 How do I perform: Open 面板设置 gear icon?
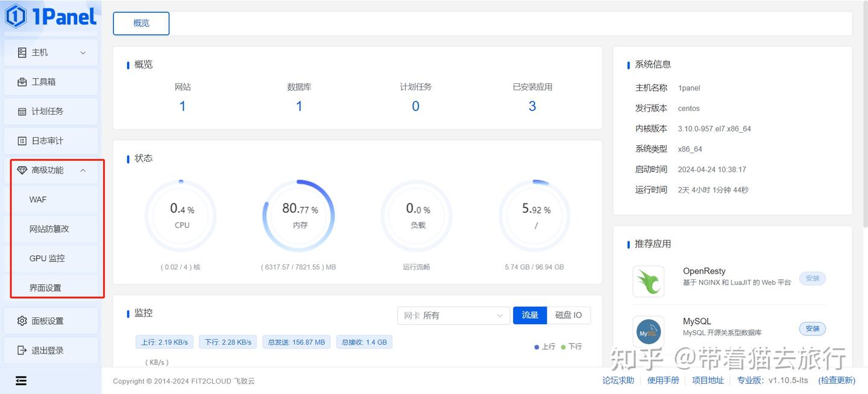pyautogui.click(x=20, y=320)
